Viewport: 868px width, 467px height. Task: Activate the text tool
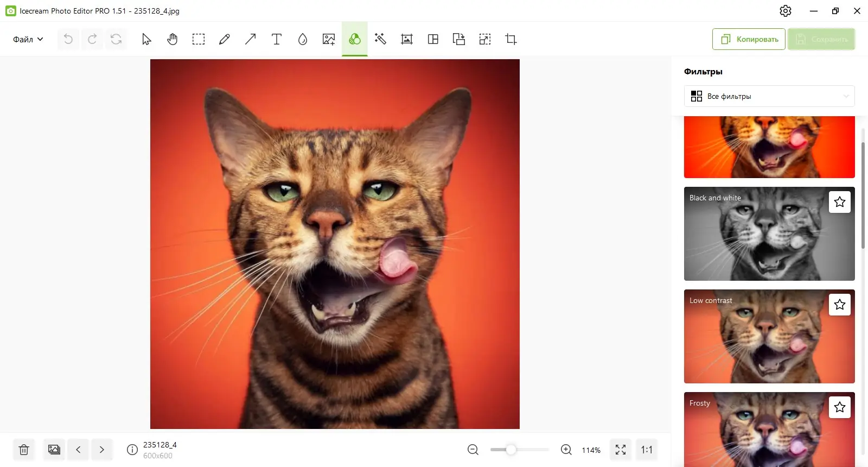coord(277,39)
